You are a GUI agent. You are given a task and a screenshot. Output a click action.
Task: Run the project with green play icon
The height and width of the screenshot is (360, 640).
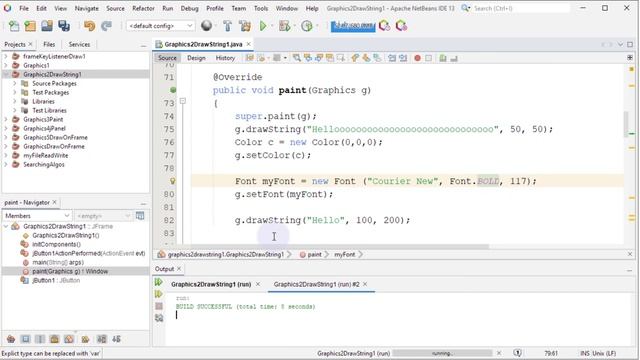pyautogui.click(x=263, y=26)
